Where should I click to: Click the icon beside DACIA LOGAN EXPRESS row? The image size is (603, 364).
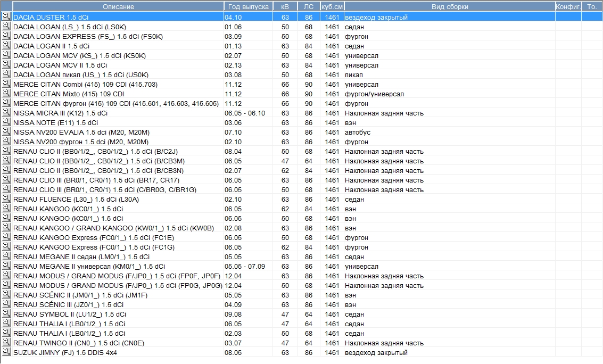[x=6, y=35]
